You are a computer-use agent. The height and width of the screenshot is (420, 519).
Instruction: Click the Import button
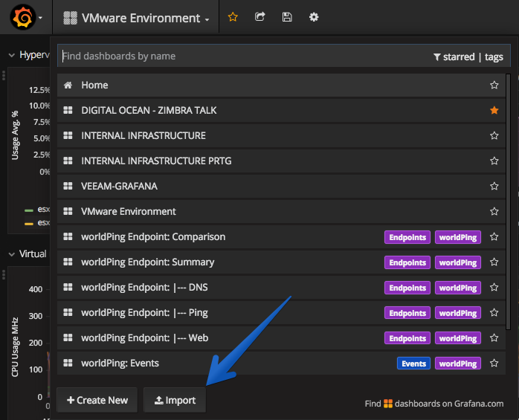click(x=175, y=400)
